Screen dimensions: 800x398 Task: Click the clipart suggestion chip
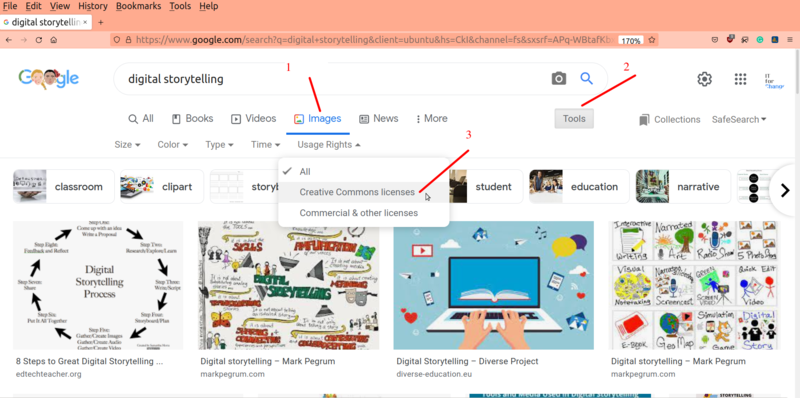(162, 187)
